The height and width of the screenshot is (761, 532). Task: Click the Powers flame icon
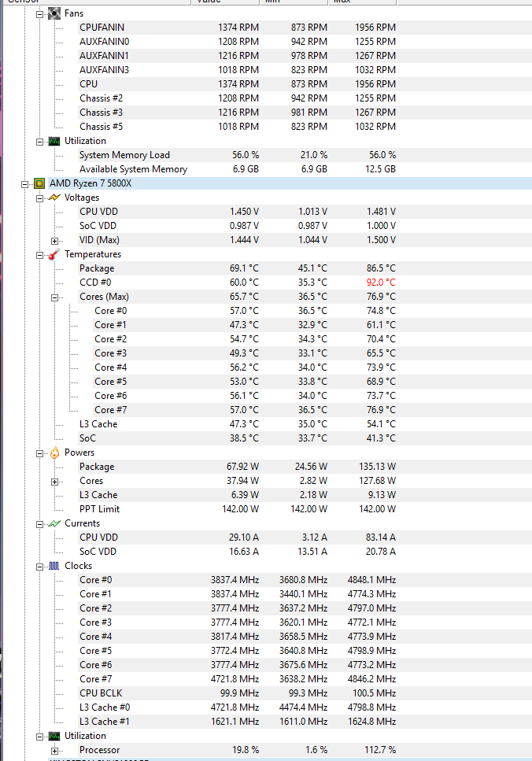(x=54, y=453)
